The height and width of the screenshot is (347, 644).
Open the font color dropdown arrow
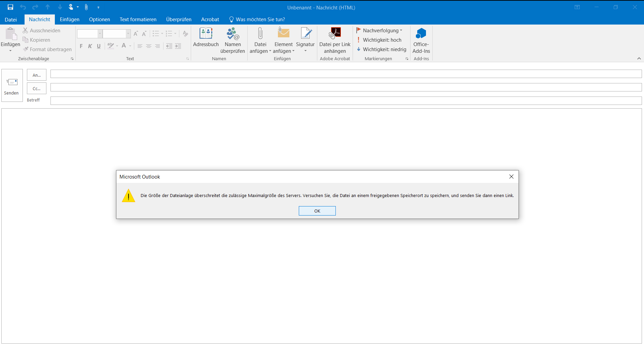[x=130, y=46]
